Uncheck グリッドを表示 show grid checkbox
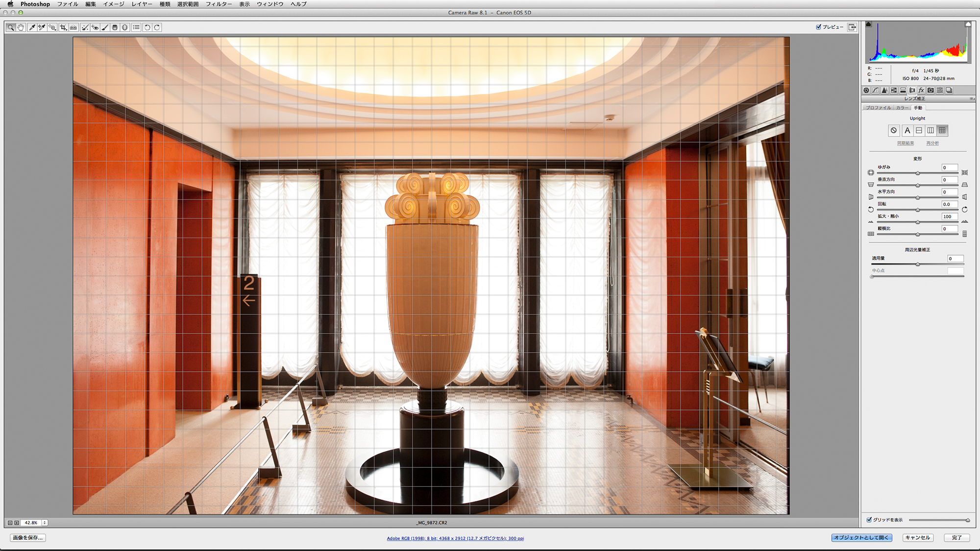 pyautogui.click(x=869, y=520)
